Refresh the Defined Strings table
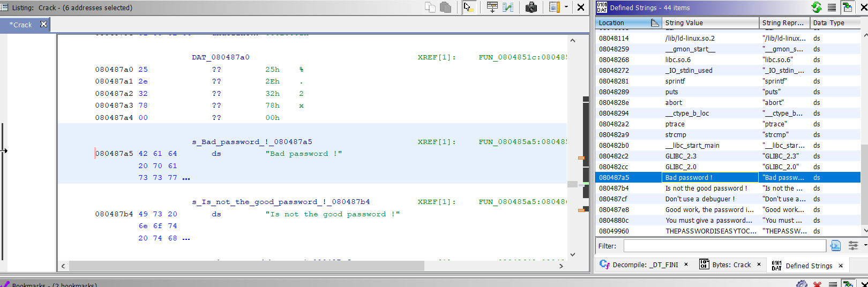Image resolution: width=868 pixels, height=287 pixels. point(816,7)
